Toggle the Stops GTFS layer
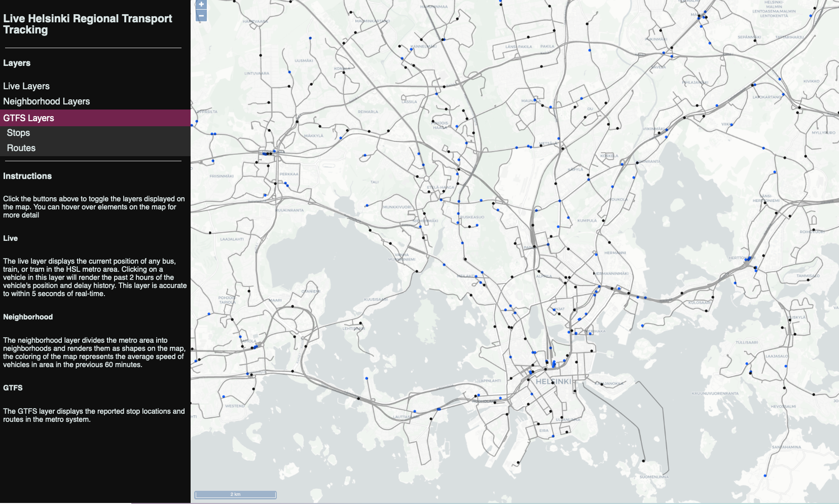Viewport: 839px width, 504px height. pos(95,133)
